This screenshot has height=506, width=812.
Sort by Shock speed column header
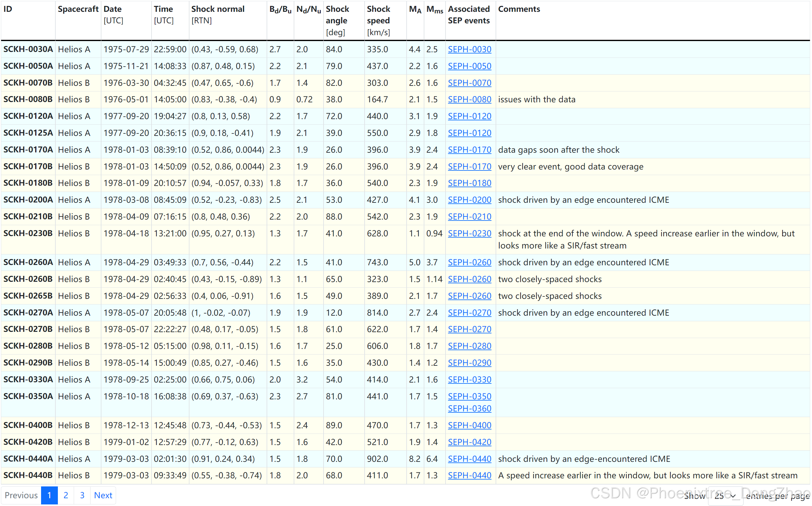(378, 15)
